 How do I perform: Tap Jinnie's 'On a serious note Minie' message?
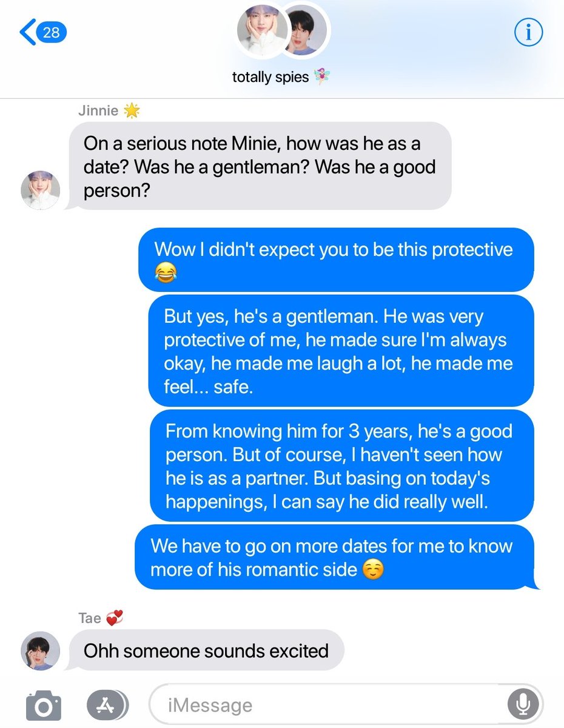pos(260,166)
